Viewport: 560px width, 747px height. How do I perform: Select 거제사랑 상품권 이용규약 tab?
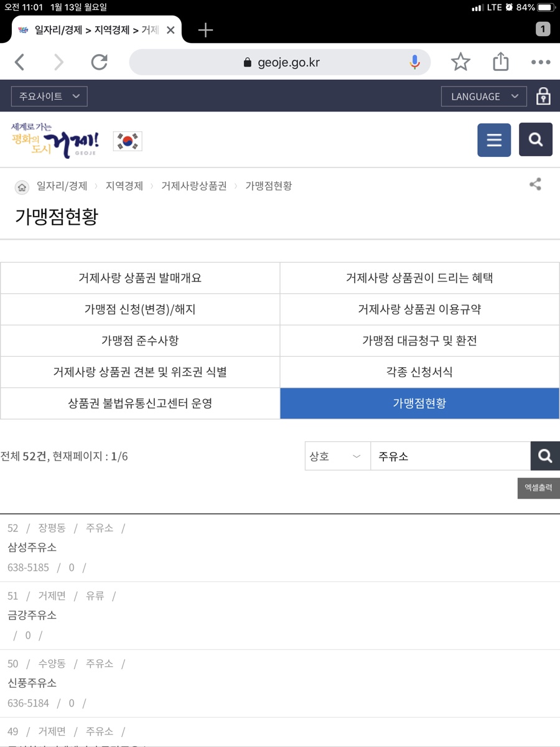[x=419, y=309]
